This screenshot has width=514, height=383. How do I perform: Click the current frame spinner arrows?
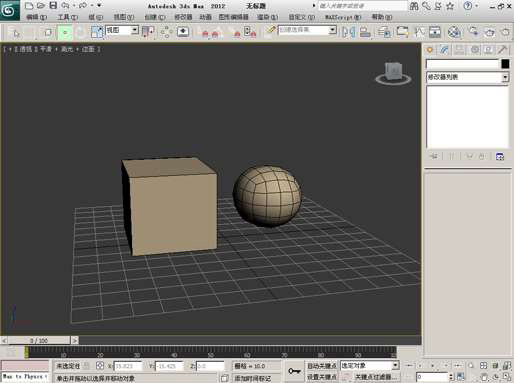click(452, 377)
